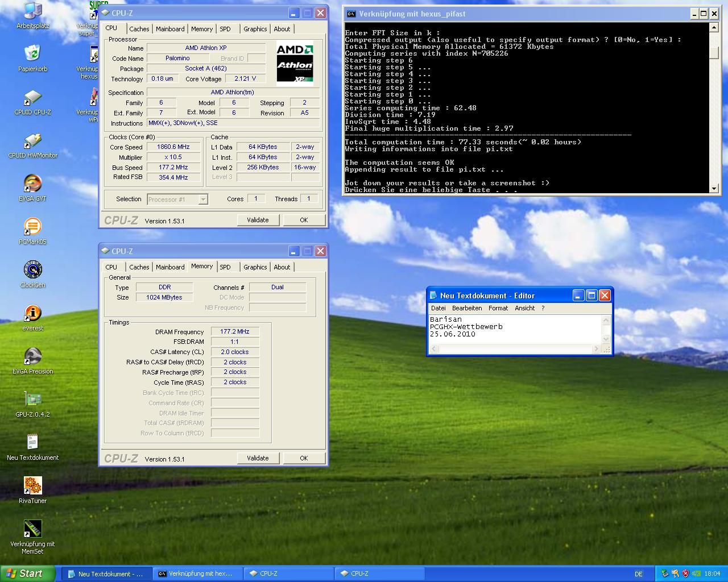This screenshot has height=582, width=728.
Task: Open Graphics tab in lower CPU-Z window
Action: click(x=255, y=267)
